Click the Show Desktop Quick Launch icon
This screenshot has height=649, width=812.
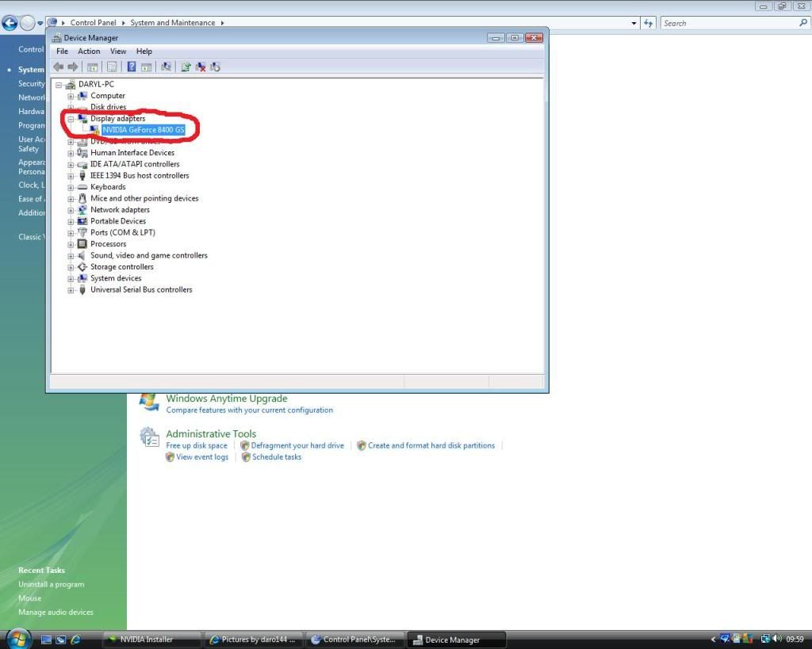pos(46,639)
